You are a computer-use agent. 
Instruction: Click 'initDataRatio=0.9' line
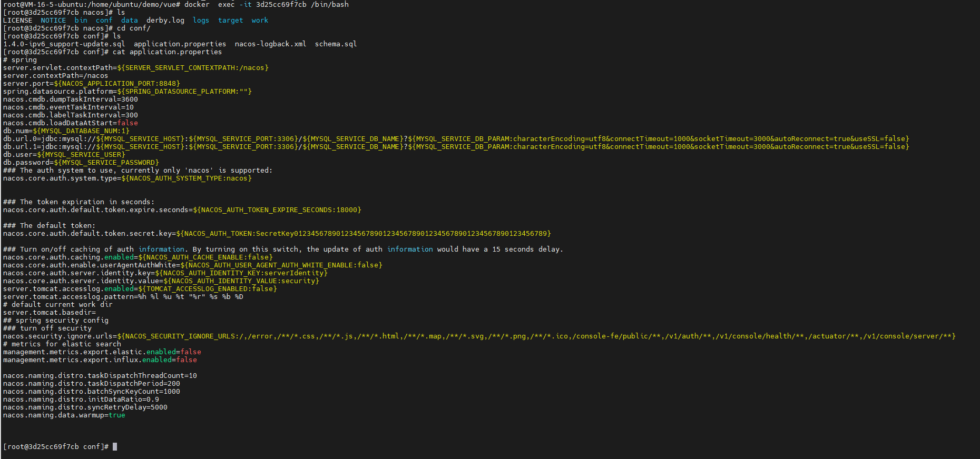coord(81,400)
